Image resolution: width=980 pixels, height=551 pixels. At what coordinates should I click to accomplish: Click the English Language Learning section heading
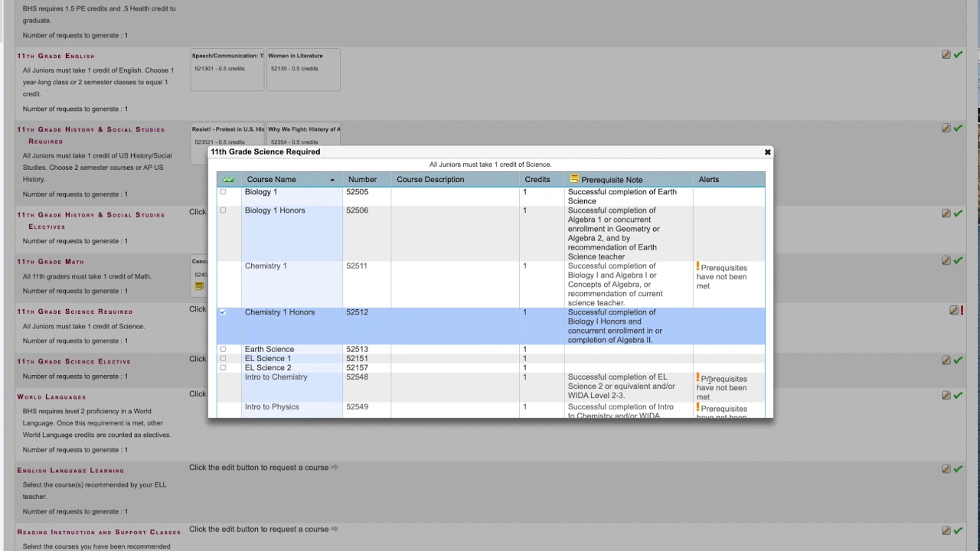coord(70,471)
